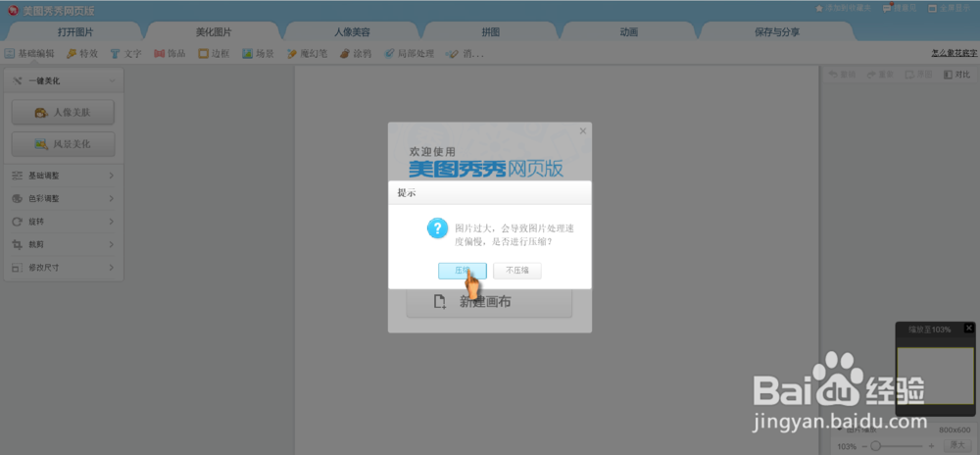Click the 原大 original size button

pos(957,445)
